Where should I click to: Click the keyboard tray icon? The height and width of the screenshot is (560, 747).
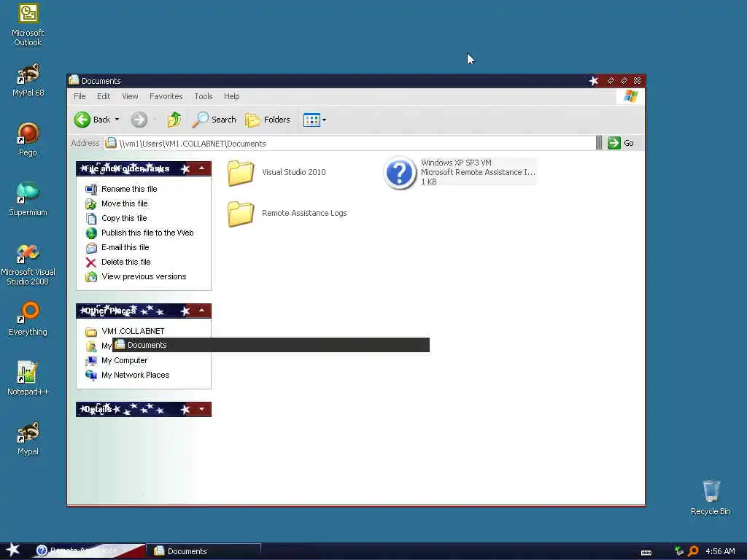point(646,553)
